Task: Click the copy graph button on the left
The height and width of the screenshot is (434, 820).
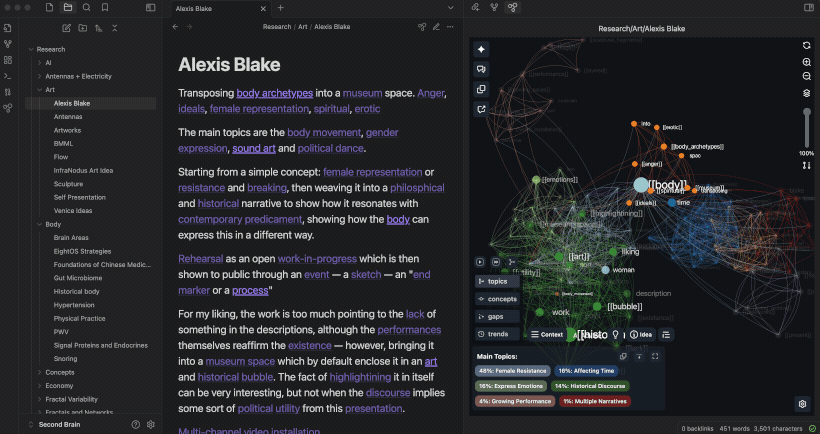Action: [481, 89]
